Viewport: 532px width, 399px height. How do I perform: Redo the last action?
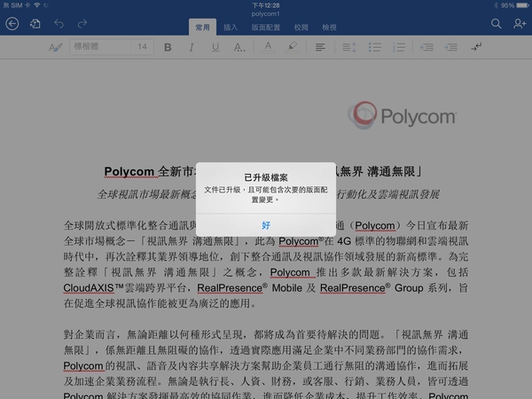(82, 24)
